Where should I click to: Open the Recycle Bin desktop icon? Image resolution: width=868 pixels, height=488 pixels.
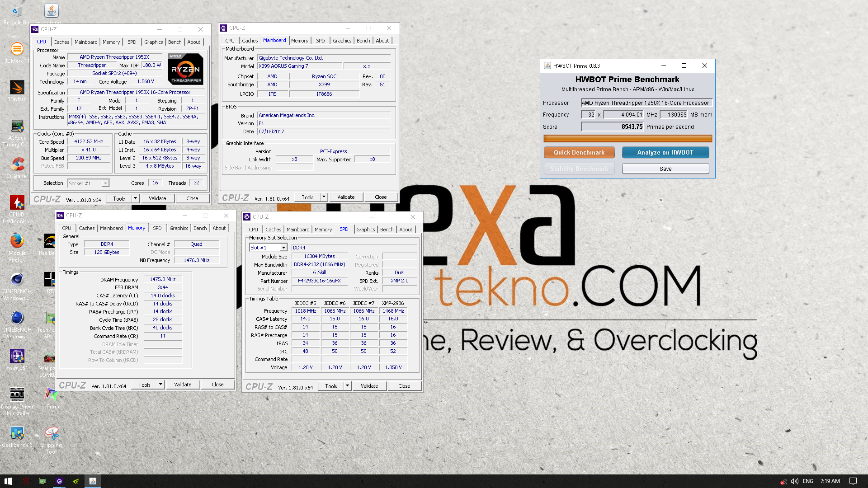click(x=17, y=14)
